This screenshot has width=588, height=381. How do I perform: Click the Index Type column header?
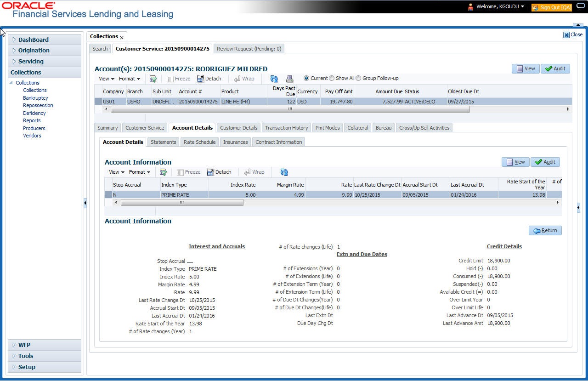[184, 185]
